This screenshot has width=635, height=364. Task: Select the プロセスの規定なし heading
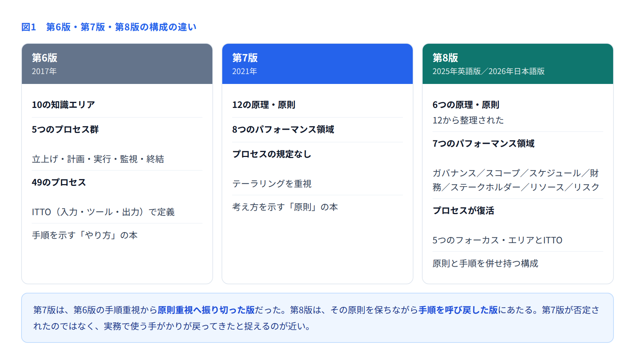pyautogui.click(x=272, y=154)
